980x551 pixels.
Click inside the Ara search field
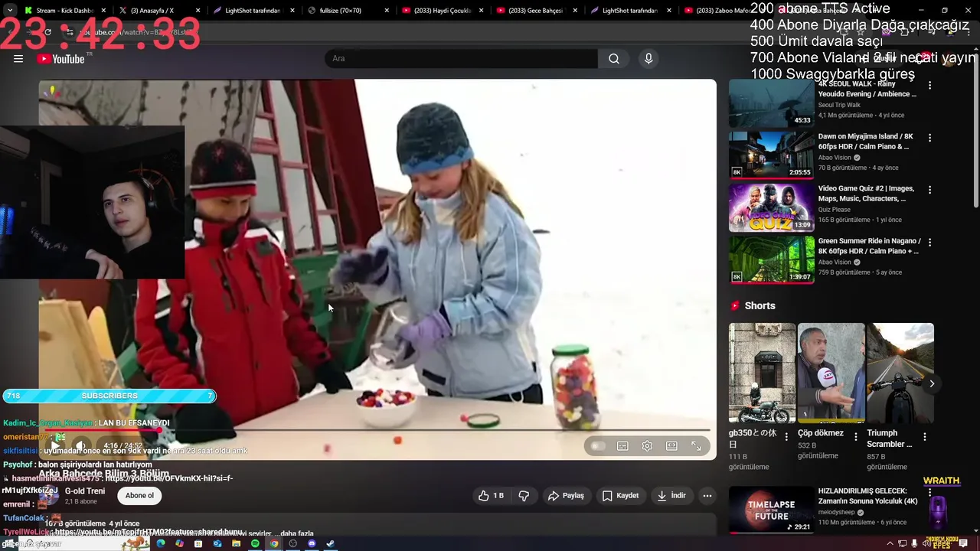pos(461,59)
